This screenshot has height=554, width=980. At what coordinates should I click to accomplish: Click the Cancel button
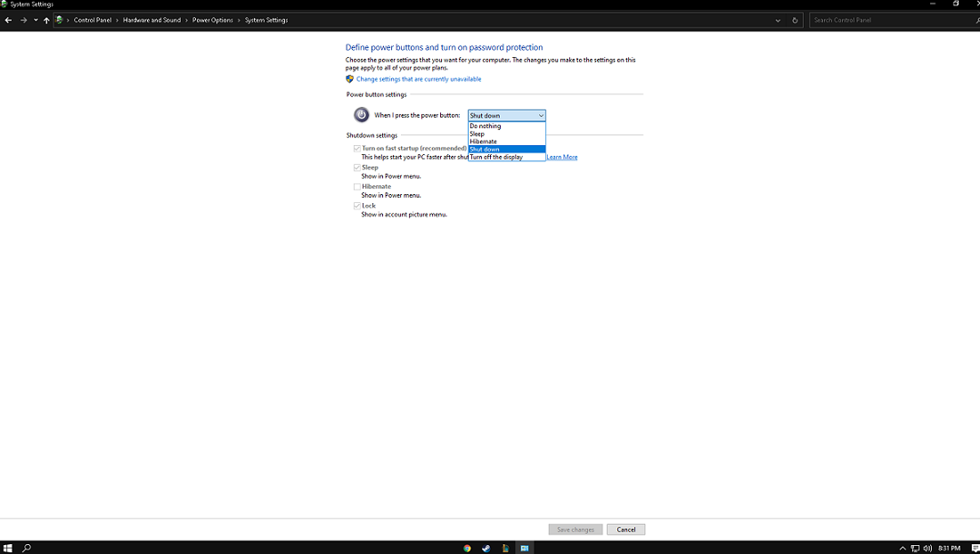click(626, 529)
